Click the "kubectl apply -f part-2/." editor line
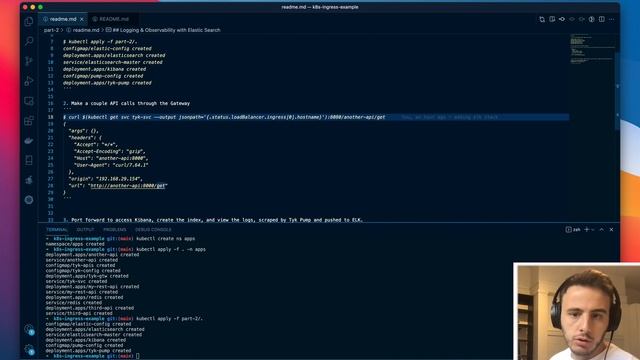This screenshot has width=640, height=360. pyautogui.click(x=100, y=42)
